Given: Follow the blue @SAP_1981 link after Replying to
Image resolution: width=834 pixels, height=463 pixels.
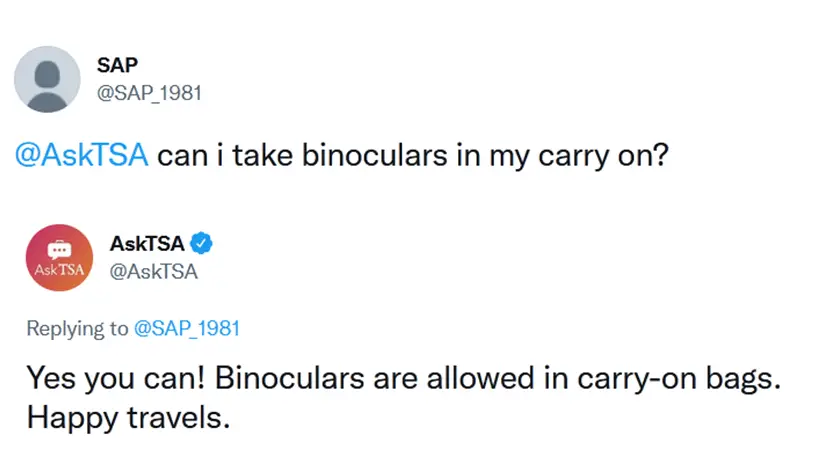Looking at the screenshot, I should tap(187, 328).
